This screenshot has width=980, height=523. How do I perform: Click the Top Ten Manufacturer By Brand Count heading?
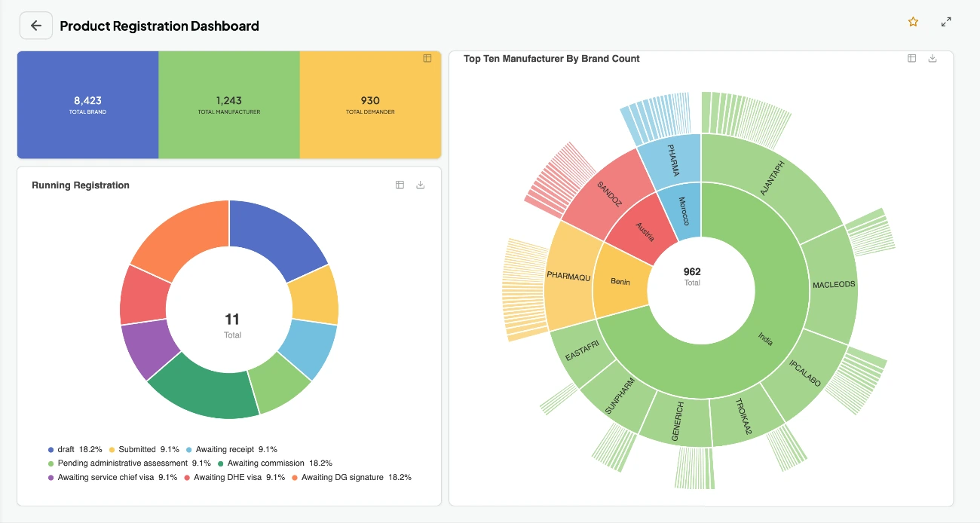552,59
